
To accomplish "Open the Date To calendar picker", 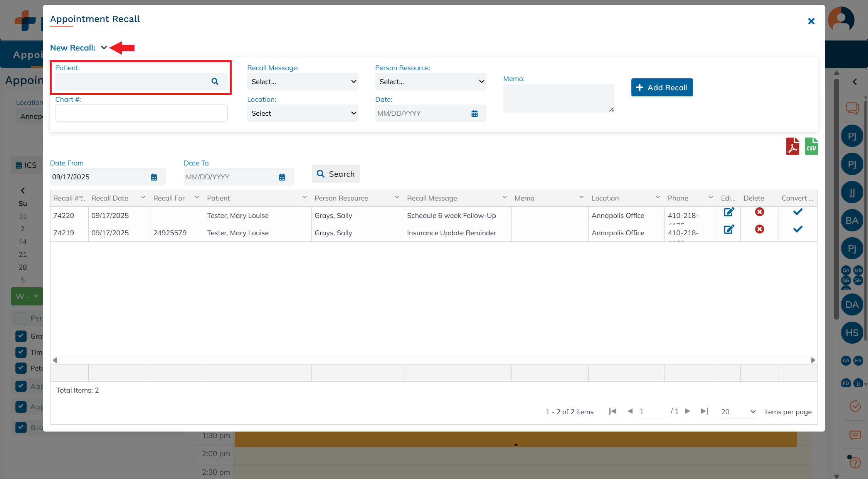I will (282, 177).
